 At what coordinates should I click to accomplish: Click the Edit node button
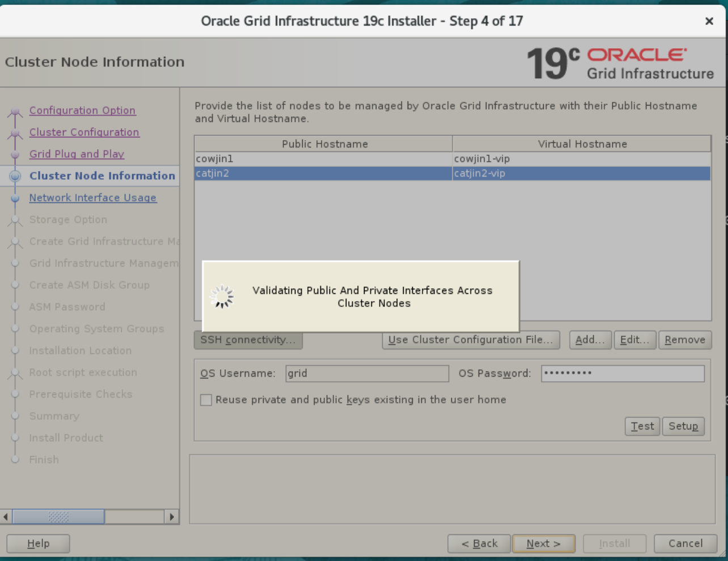(634, 340)
